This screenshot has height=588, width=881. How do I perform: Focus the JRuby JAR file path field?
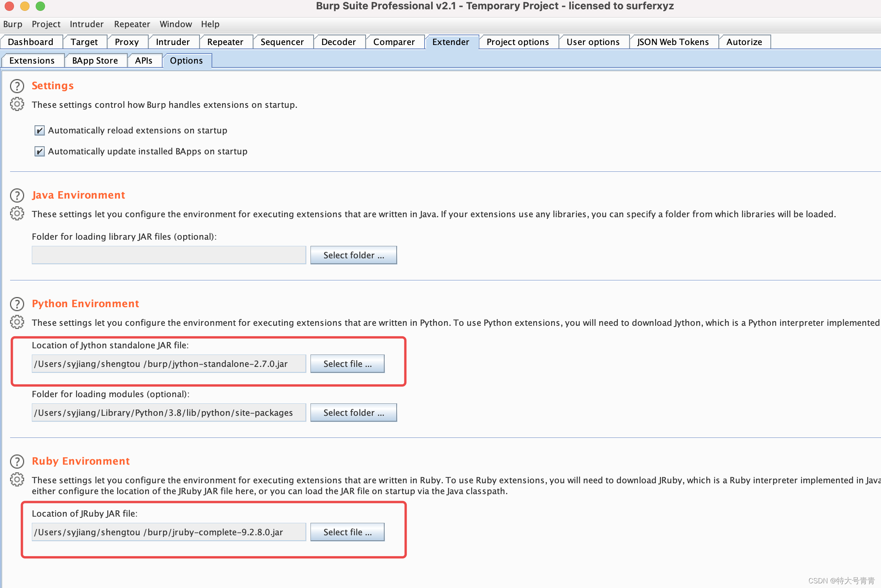pos(169,532)
